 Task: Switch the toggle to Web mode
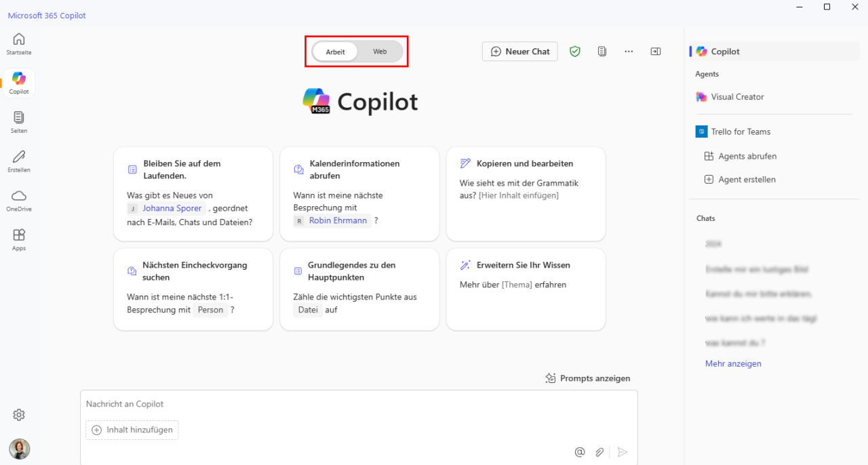(x=379, y=51)
